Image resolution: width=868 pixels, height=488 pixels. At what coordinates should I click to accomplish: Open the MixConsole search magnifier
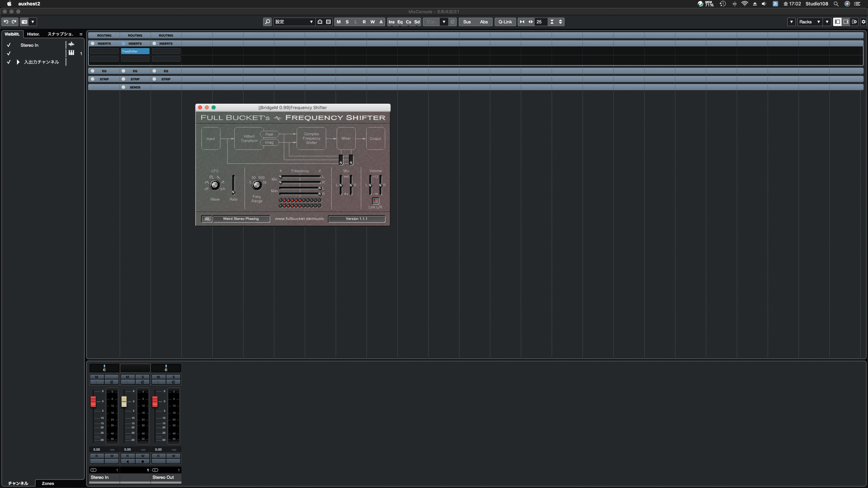point(267,22)
